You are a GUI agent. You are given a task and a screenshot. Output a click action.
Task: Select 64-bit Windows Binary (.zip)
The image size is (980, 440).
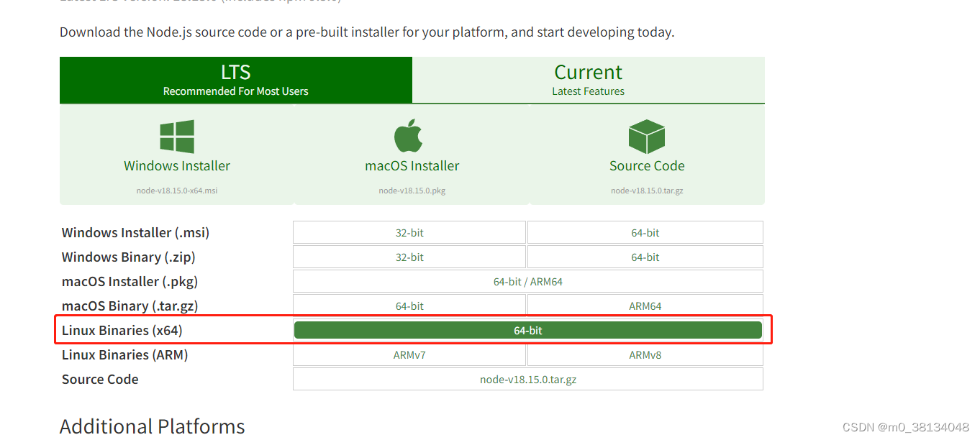click(645, 257)
